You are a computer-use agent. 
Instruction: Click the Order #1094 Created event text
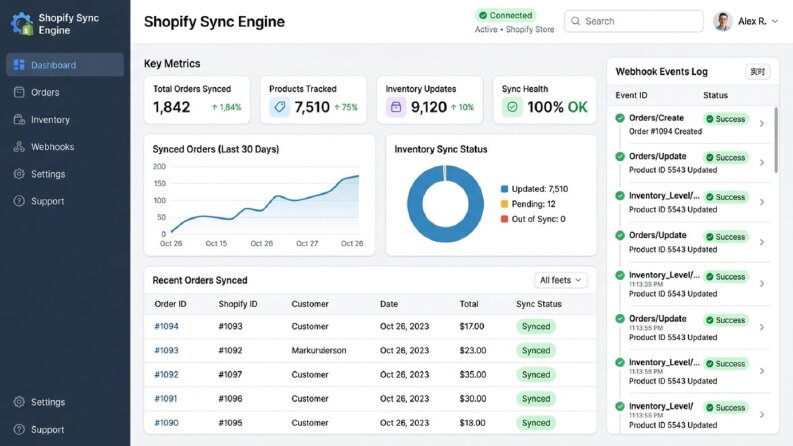click(666, 131)
